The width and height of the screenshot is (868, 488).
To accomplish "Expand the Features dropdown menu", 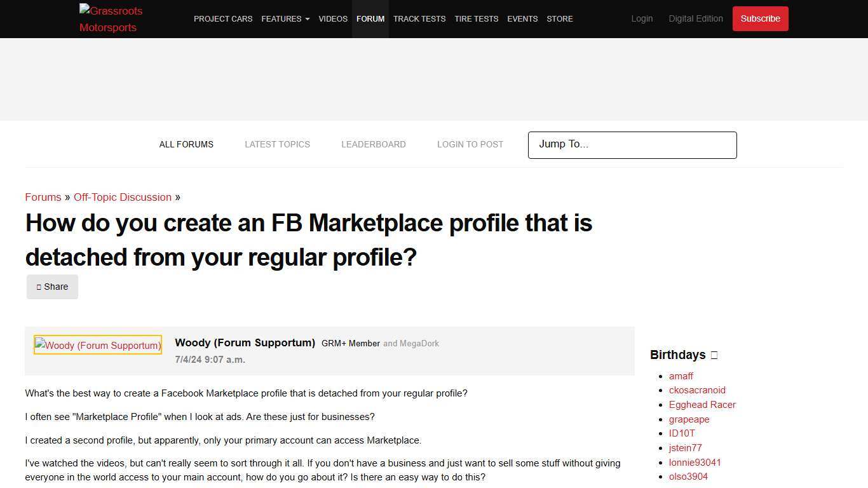I will click(285, 18).
